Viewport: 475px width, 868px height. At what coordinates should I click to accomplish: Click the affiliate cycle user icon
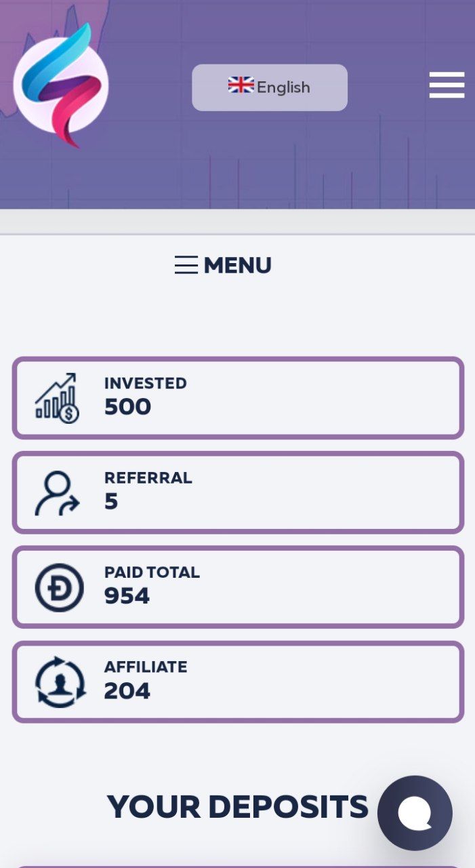coord(60,682)
